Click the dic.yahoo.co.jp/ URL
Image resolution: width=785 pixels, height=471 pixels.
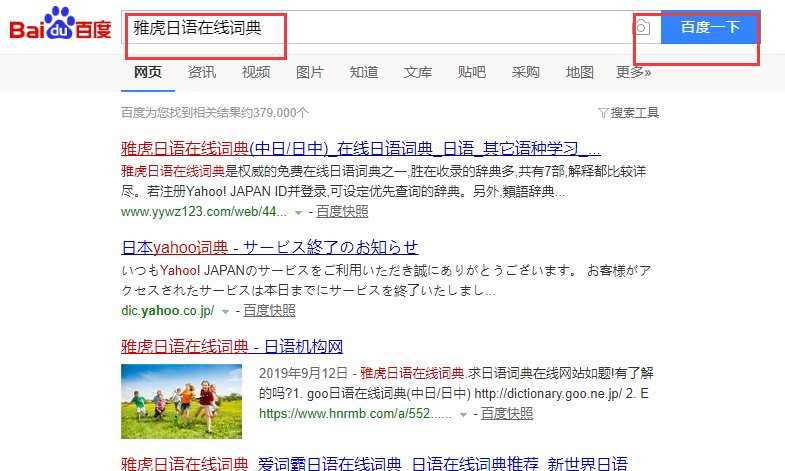168,310
